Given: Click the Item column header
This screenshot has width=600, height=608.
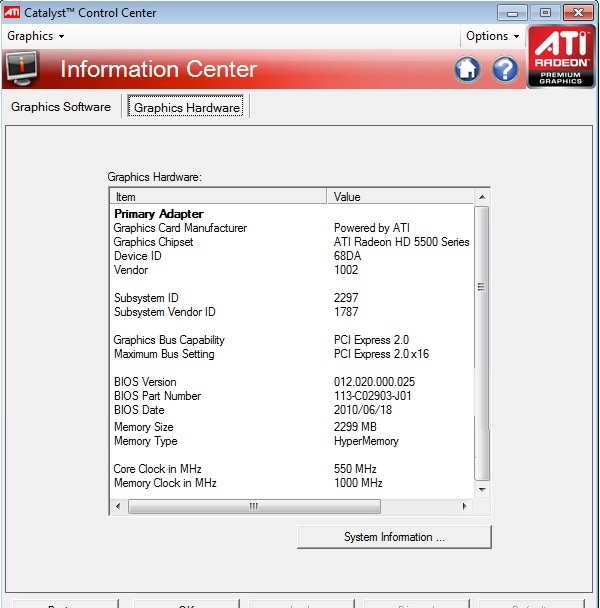Looking at the screenshot, I should (x=218, y=197).
